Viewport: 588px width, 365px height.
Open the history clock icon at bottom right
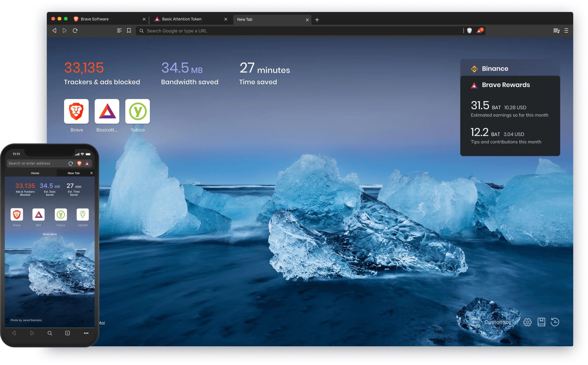[555, 322]
